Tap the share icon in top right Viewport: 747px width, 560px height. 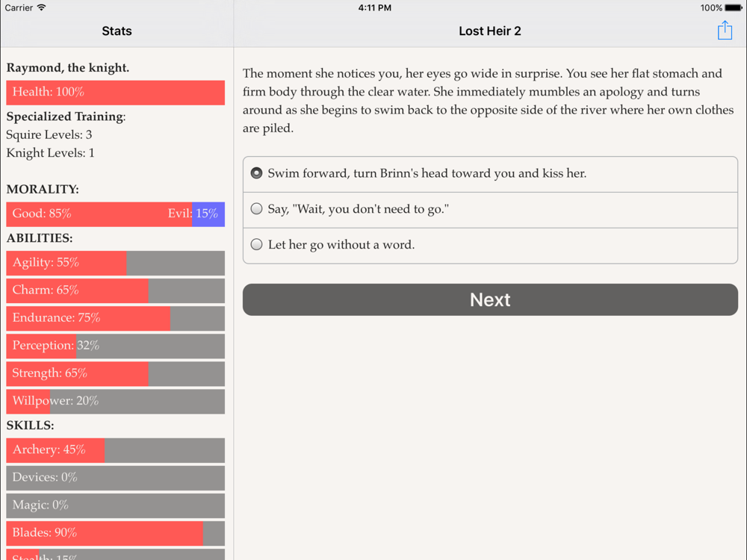tap(725, 31)
